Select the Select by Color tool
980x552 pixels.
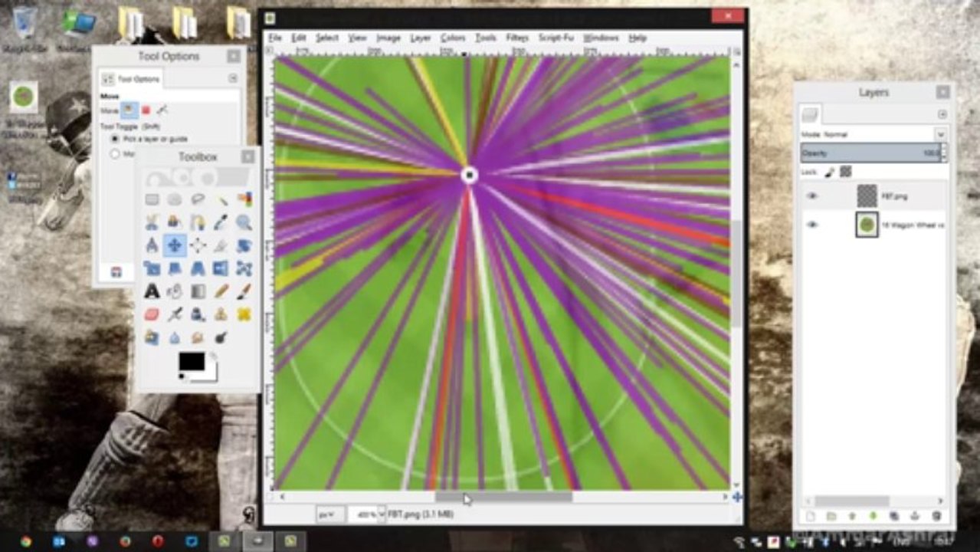point(244,199)
